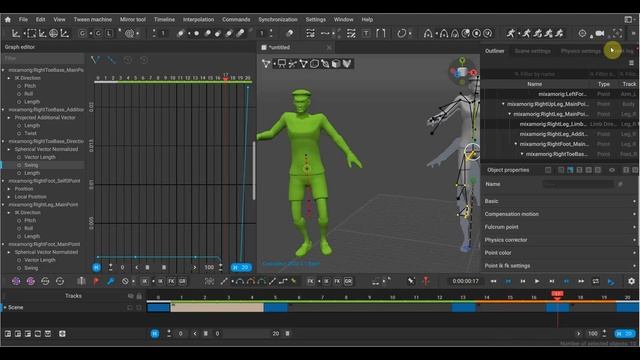Click the Name column header in the Outliner
The width and height of the screenshot is (640, 360).
click(534, 84)
